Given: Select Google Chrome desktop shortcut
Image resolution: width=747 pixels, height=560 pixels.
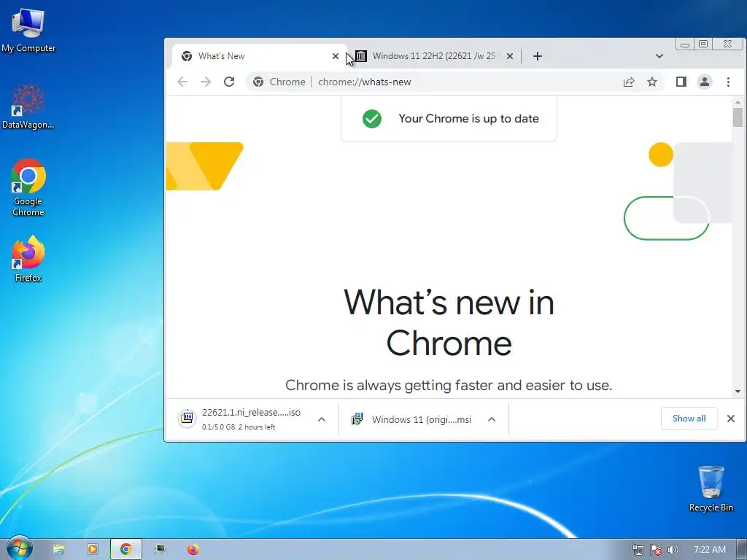Looking at the screenshot, I should (x=28, y=187).
